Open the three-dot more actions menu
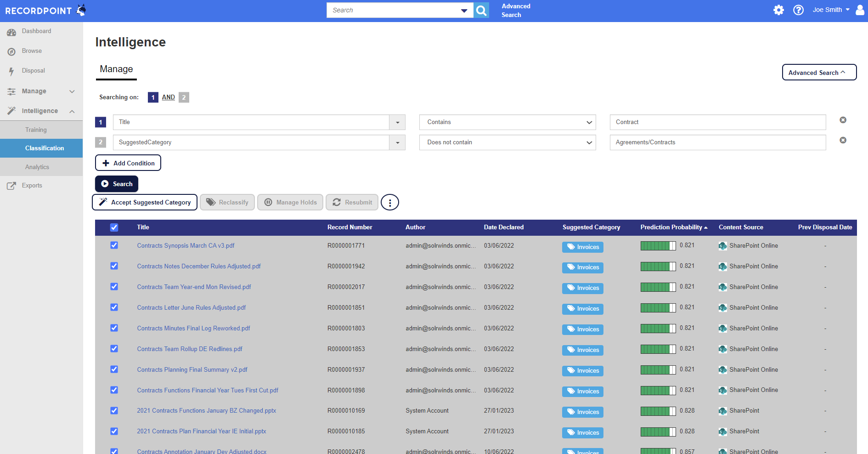 coord(390,202)
